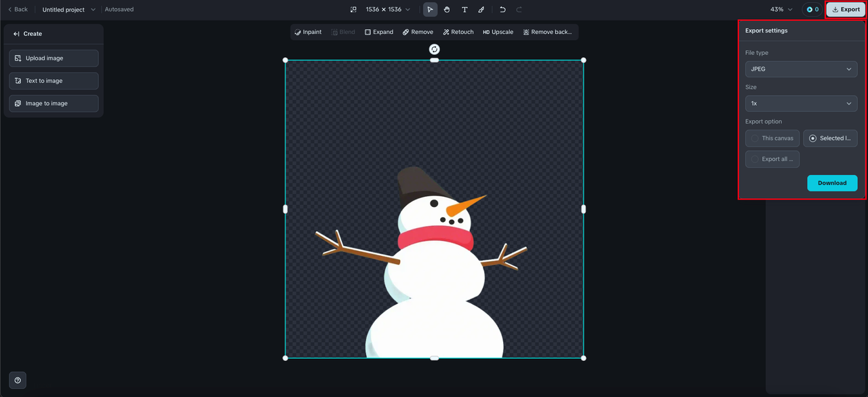Select the Export all export option
This screenshot has width=868, height=397.
(x=772, y=159)
